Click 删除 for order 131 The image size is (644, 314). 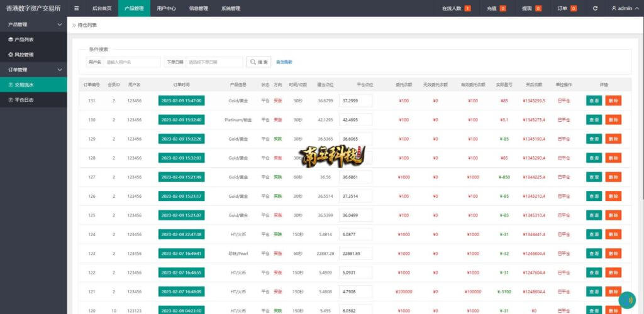coord(613,100)
